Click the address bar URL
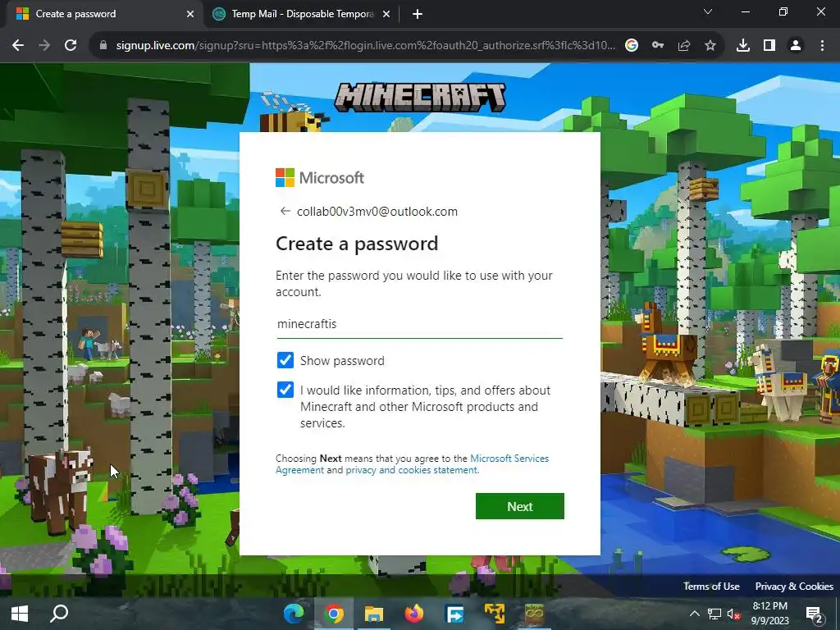 [365, 46]
